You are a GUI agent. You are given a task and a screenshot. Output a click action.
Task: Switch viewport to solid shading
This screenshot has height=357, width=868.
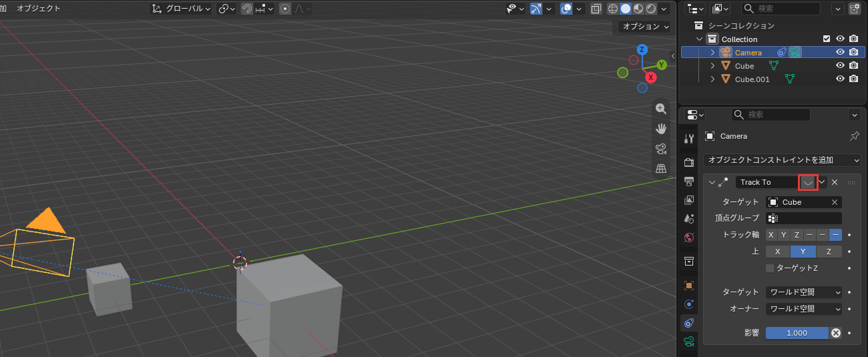point(626,9)
